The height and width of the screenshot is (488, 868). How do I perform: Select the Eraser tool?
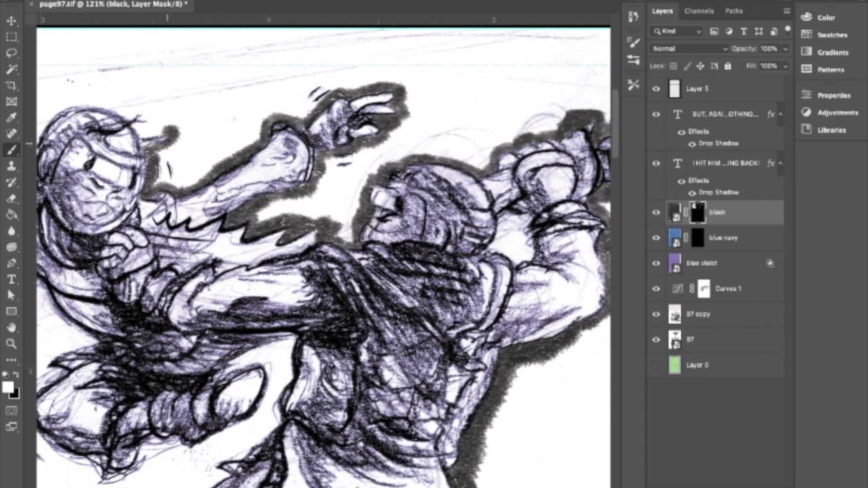[12, 199]
